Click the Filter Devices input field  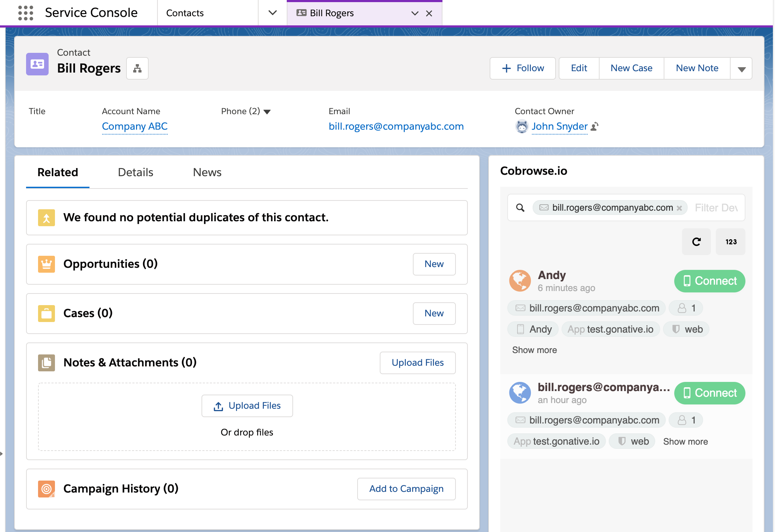click(716, 208)
